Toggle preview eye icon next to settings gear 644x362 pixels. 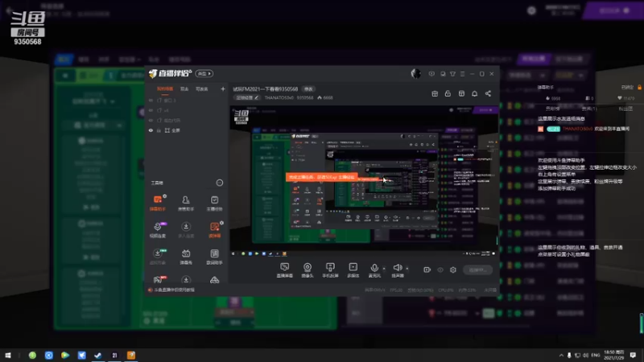[440, 269]
